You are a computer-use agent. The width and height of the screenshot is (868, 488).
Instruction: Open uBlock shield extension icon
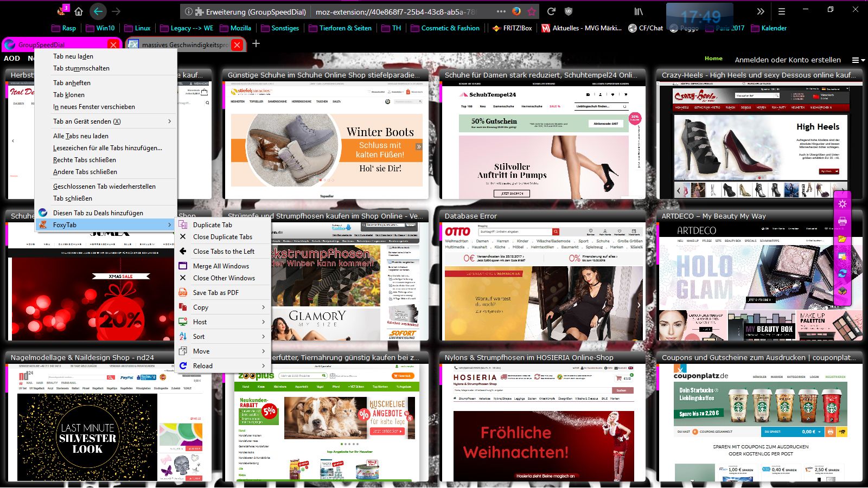click(x=569, y=11)
